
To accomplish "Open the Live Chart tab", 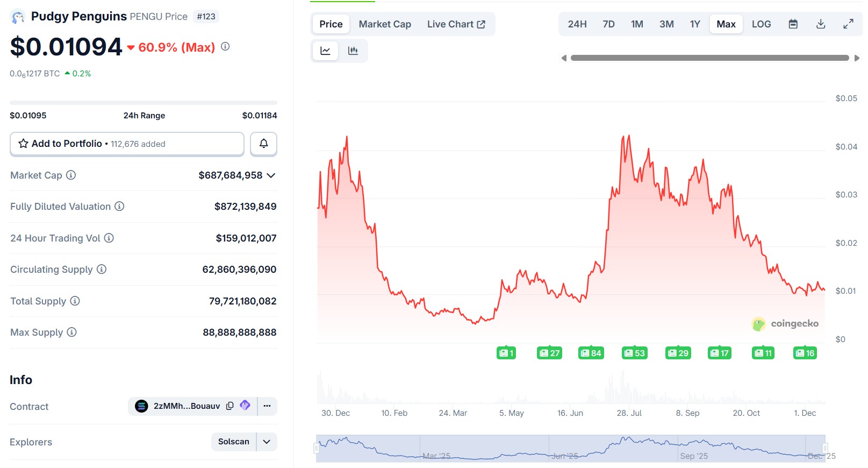I will [456, 24].
